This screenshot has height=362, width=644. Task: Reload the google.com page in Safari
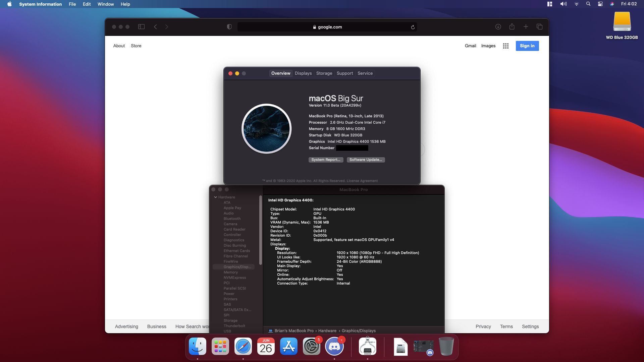[x=413, y=27]
